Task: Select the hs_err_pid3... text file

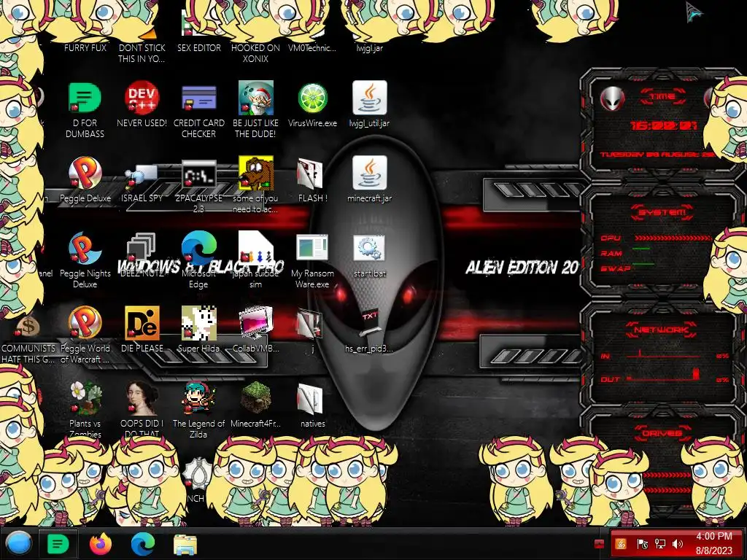Action: tap(370, 323)
